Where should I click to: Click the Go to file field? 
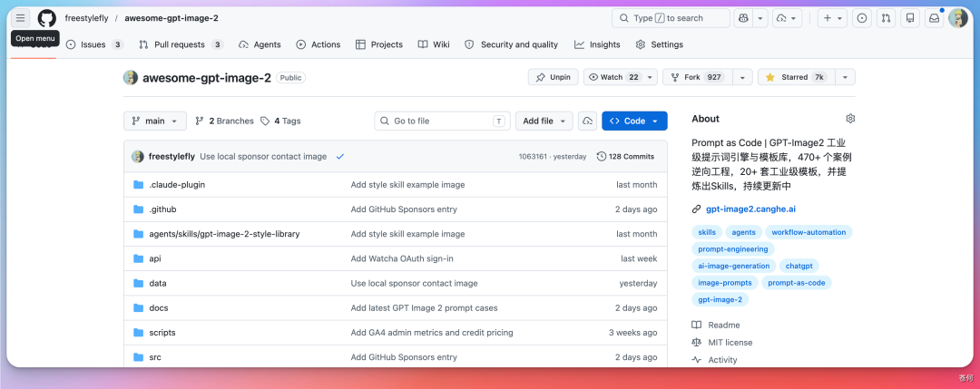point(443,122)
